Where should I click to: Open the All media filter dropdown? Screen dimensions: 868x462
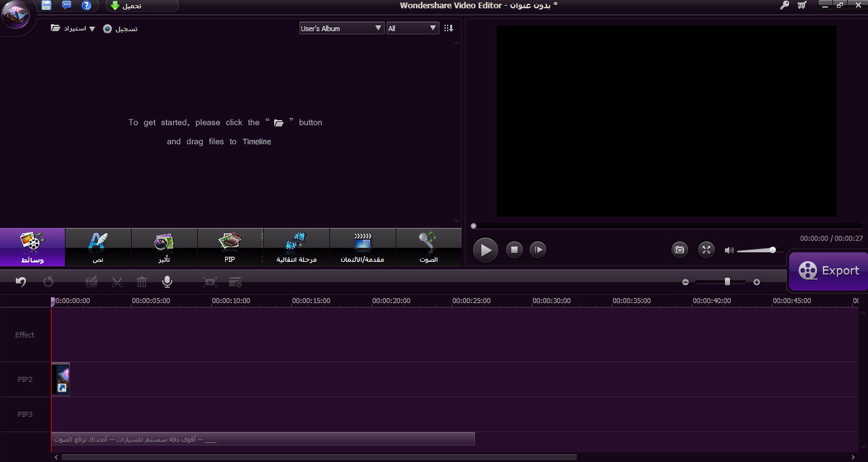pos(413,29)
